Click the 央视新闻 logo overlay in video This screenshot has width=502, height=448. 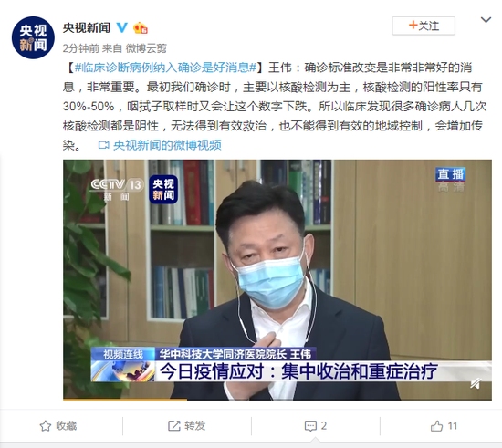coord(163,190)
